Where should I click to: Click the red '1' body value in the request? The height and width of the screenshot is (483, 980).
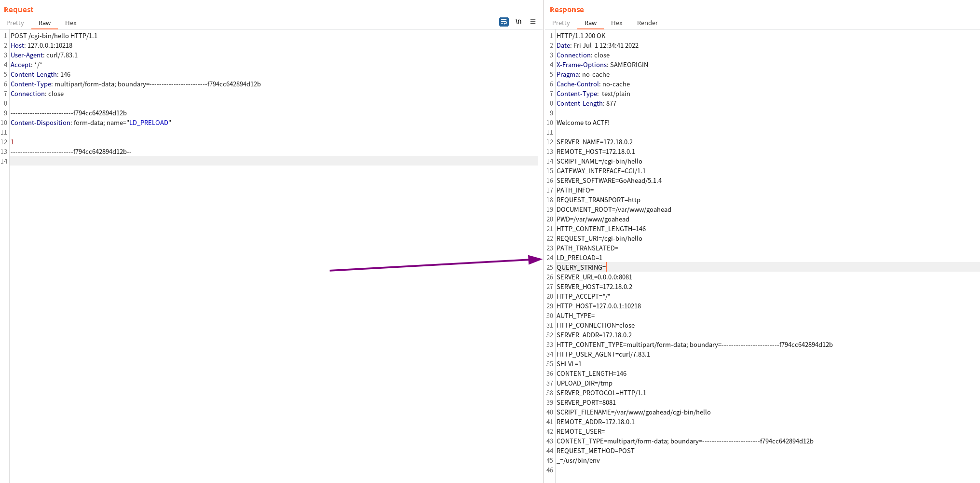tap(13, 142)
